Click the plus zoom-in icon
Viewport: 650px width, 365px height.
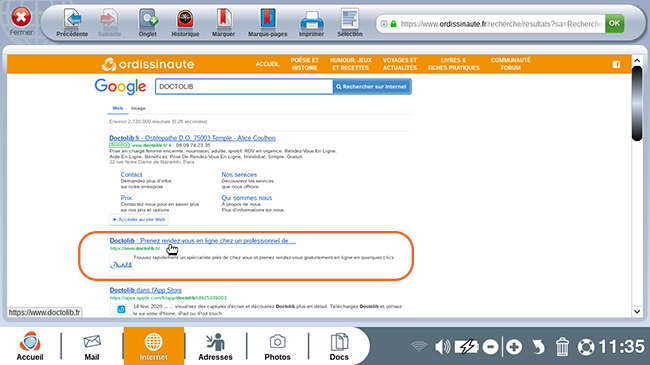(x=514, y=347)
